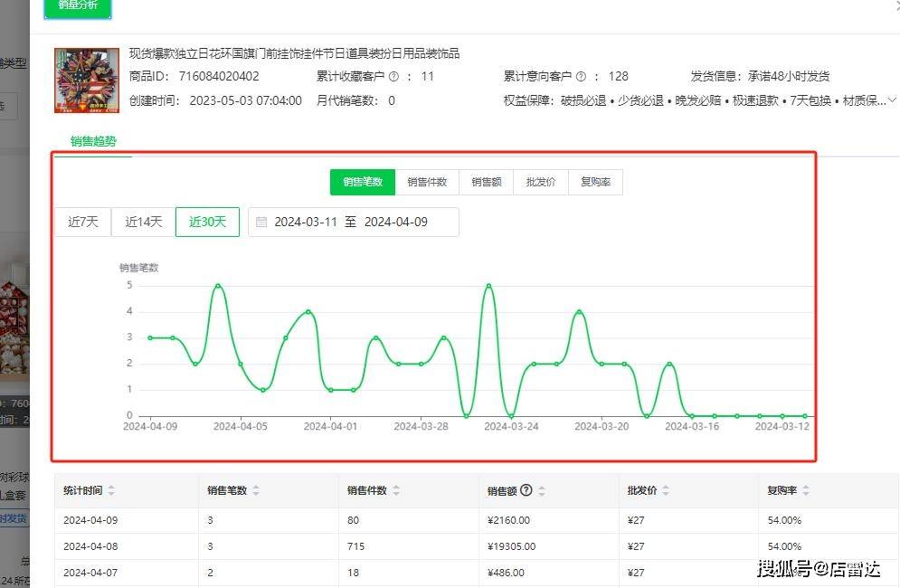Select the 近14天 time range

point(144,222)
